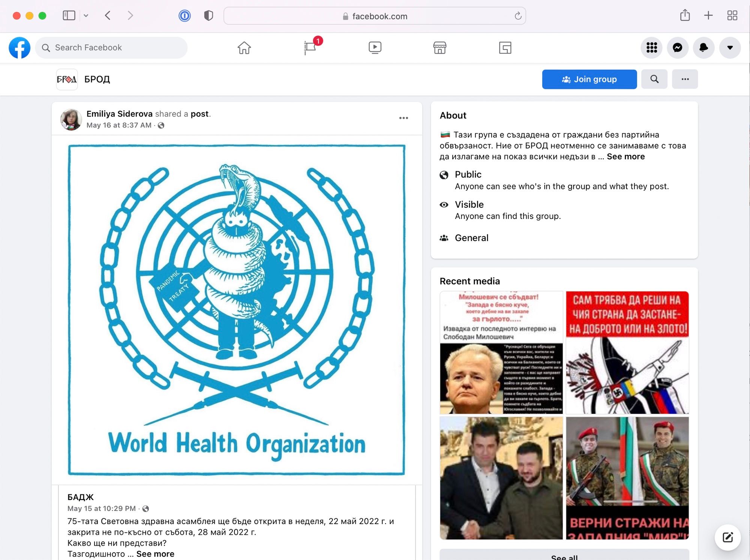The height and width of the screenshot is (560, 750).
Task: Open Pages flag icon with notification
Action: click(310, 48)
